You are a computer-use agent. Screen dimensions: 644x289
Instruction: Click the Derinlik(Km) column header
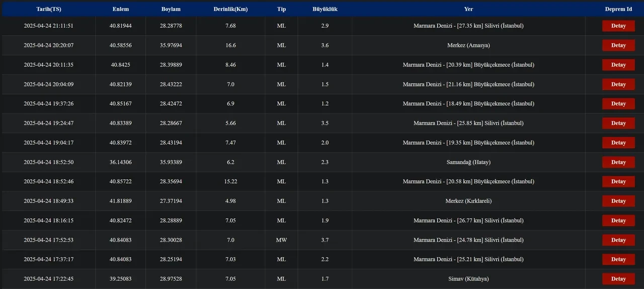coord(230,9)
